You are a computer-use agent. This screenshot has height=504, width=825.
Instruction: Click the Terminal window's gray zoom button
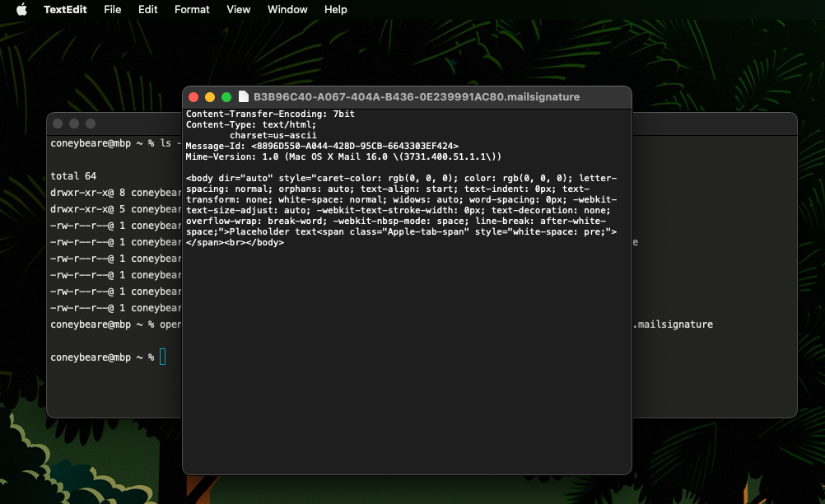click(x=91, y=124)
